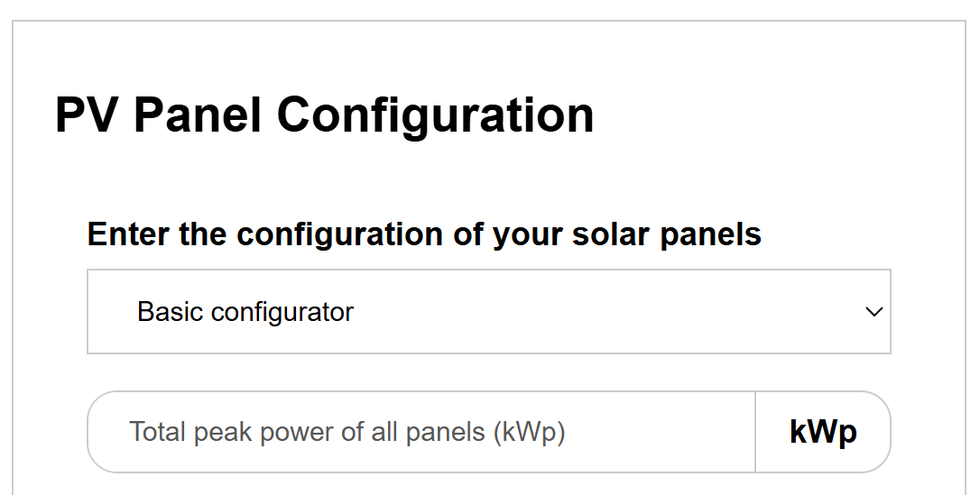
Task: Click the down arrow icon of the select box
Action: pyautogui.click(x=873, y=312)
